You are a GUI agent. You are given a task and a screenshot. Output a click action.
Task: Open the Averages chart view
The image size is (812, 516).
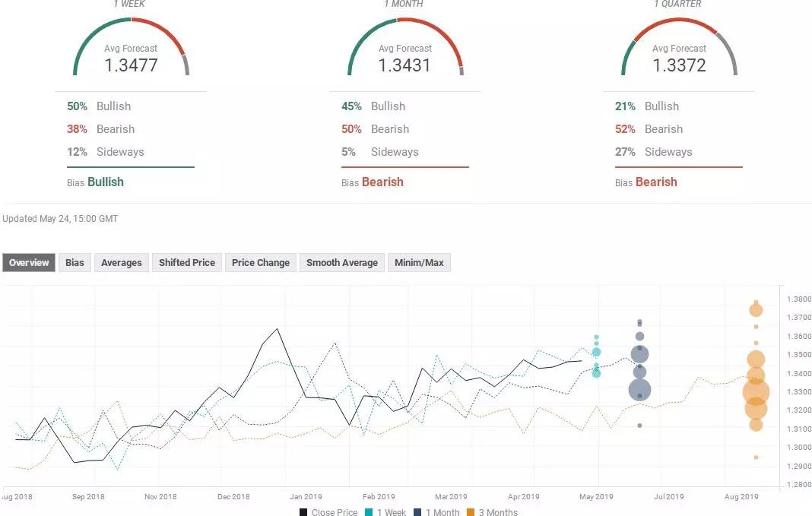[121, 263]
